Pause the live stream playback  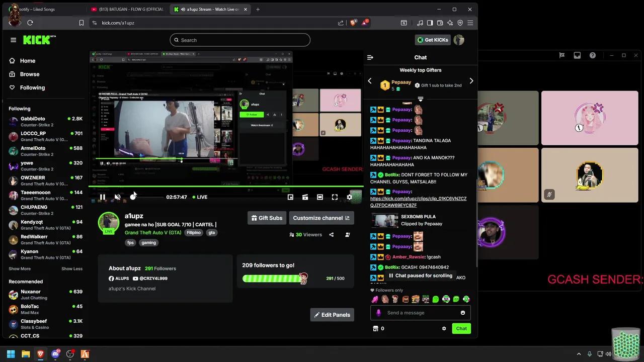click(102, 197)
